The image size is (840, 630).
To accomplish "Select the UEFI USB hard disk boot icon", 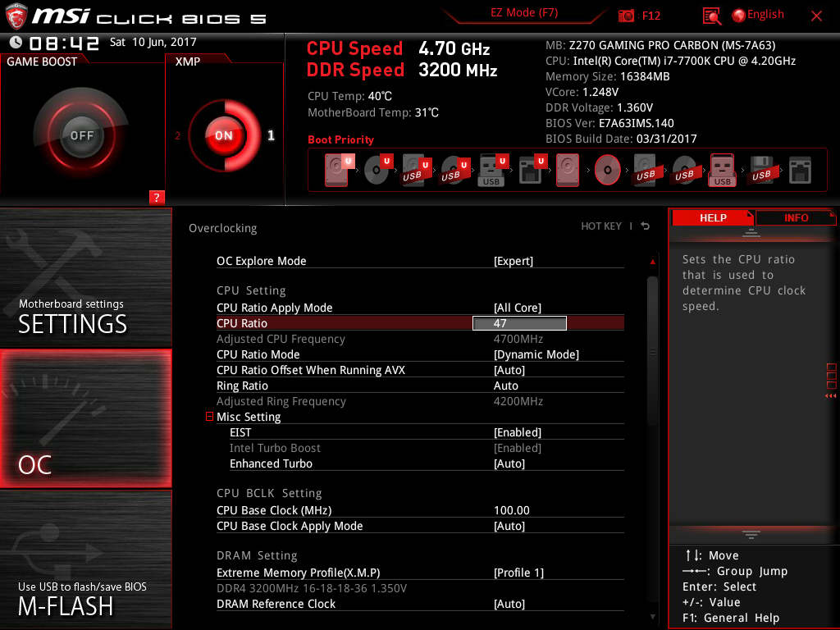I will point(417,170).
